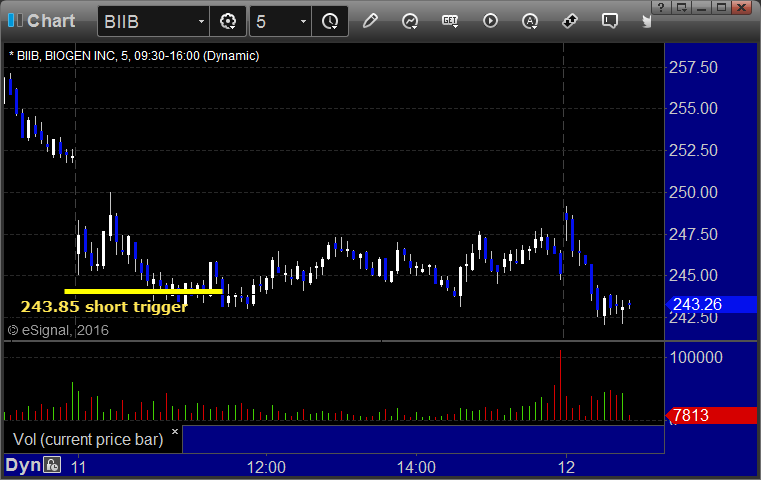The image size is (761, 480).
Task: Click the 252.50 price axis label
Action: [693, 150]
